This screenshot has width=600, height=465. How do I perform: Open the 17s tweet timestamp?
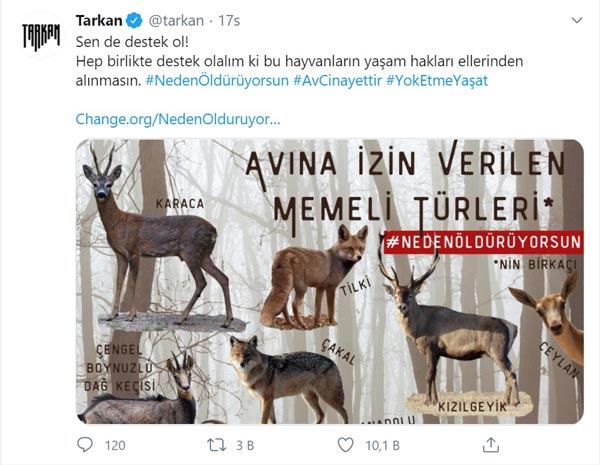pyautogui.click(x=229, y=20)
